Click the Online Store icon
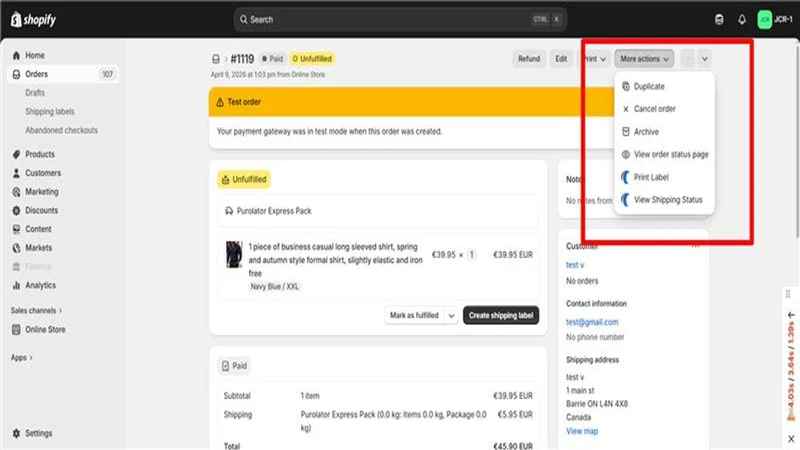Image resolution: width=800 pixels, height=450 pixels. pos(16,330)
